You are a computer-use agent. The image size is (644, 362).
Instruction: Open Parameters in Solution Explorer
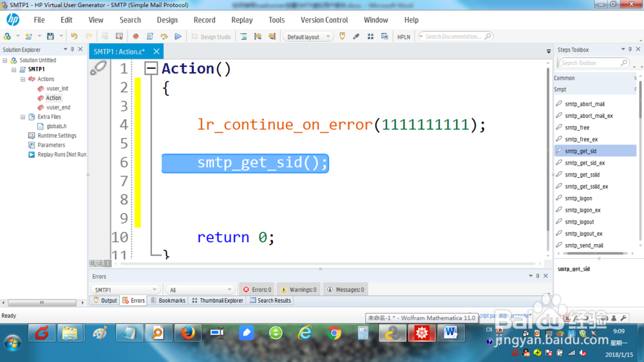pyautogui.click(x=51, y=145)
